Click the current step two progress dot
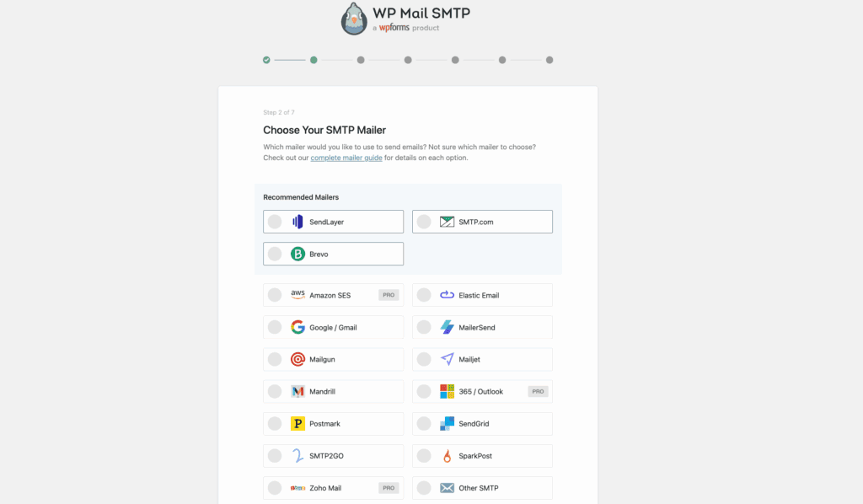Screen dimensions: 863x504 click(314, 60)
